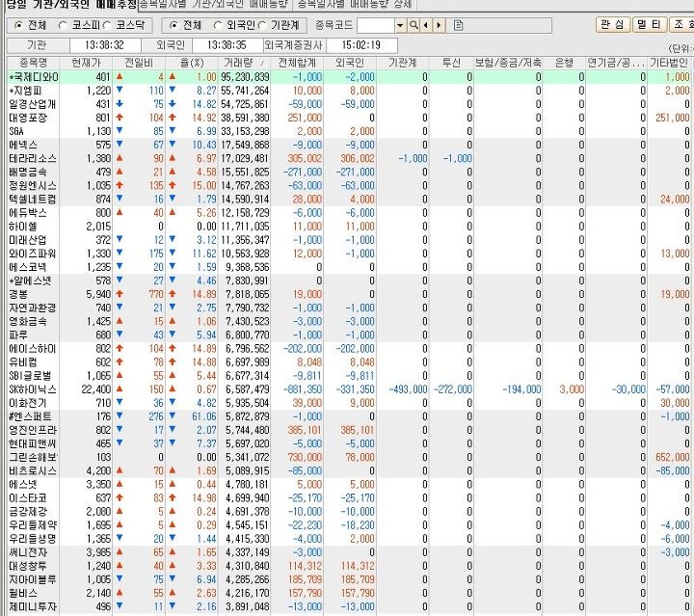Select the 텍셀네트컴 stock row name
The width and height of the screenshot is (694, 616).
(33, 200)
